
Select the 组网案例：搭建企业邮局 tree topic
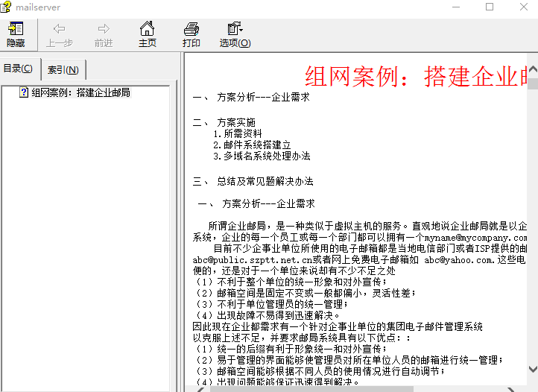tap(81, 93)
